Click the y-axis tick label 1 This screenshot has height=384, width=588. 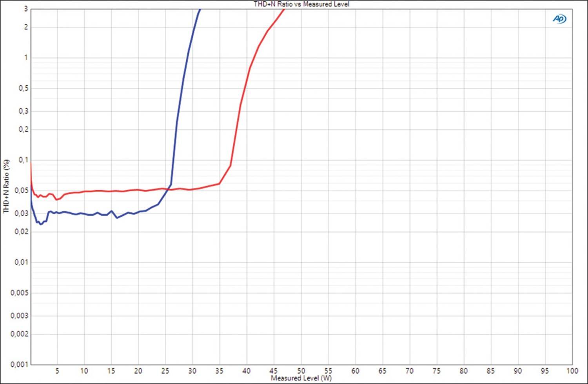pos(26,58)
